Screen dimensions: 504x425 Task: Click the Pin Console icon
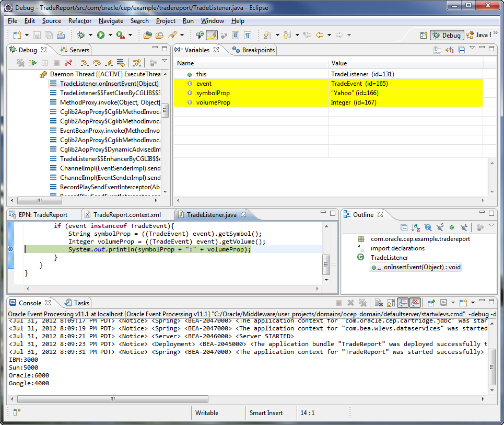tap(431, 303)
